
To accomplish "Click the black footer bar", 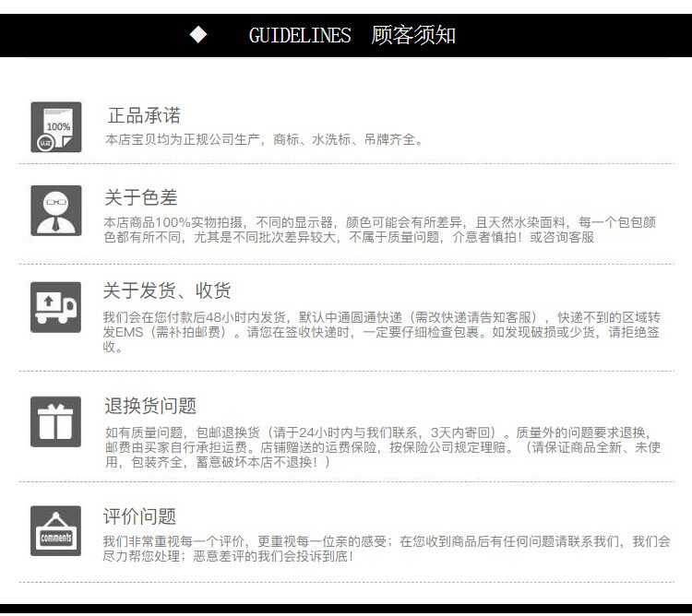I will tap(346, 610).
